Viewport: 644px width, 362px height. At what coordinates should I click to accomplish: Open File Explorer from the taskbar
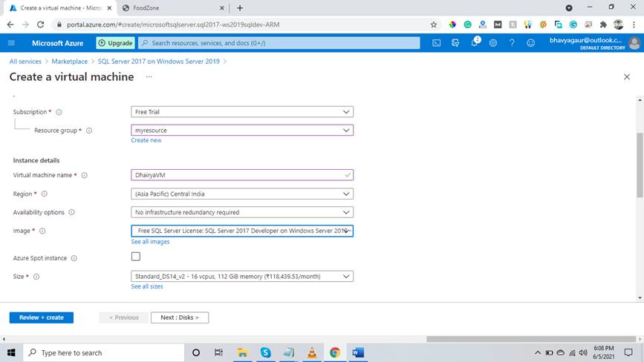point(242,352)
